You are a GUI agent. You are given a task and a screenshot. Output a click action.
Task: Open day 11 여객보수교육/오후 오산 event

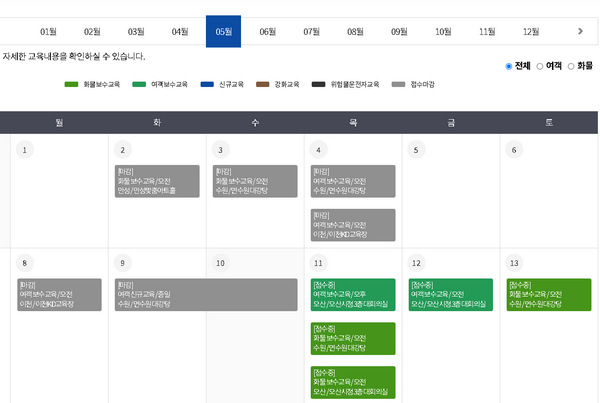353,295
